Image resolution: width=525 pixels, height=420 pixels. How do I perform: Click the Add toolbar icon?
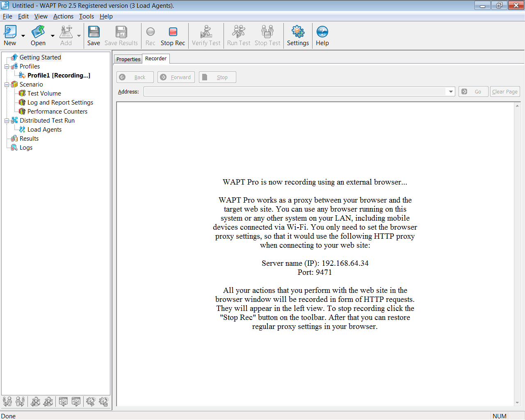click(66, 36)
